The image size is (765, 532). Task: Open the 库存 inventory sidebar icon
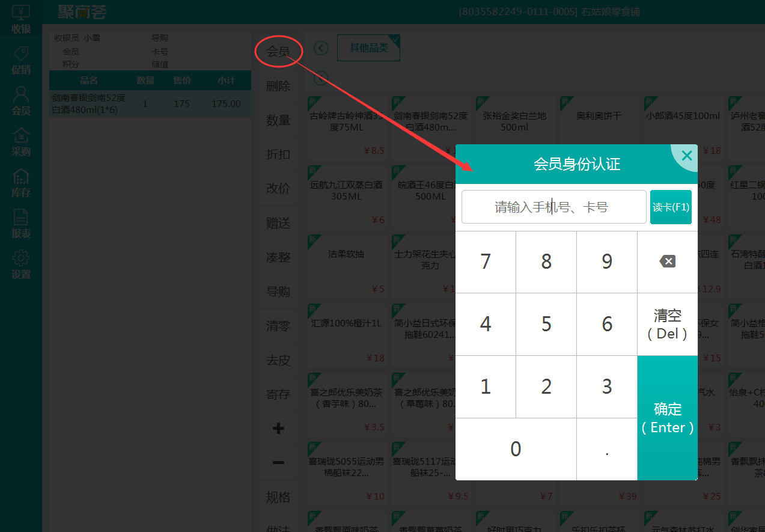21,183
